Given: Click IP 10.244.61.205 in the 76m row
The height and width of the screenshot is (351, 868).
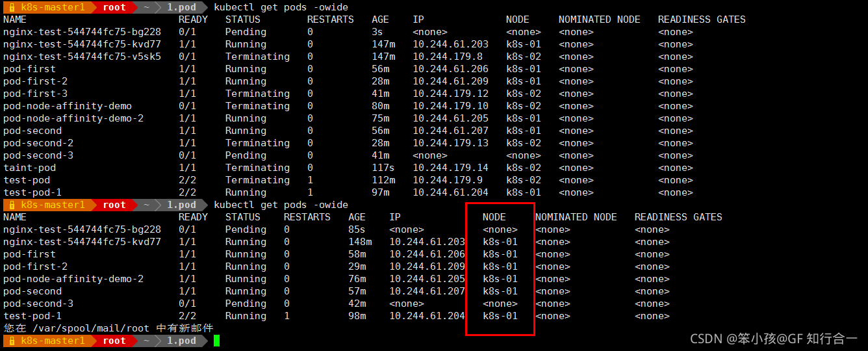Looking at the screenshot, I should click(x=427, y=279).
